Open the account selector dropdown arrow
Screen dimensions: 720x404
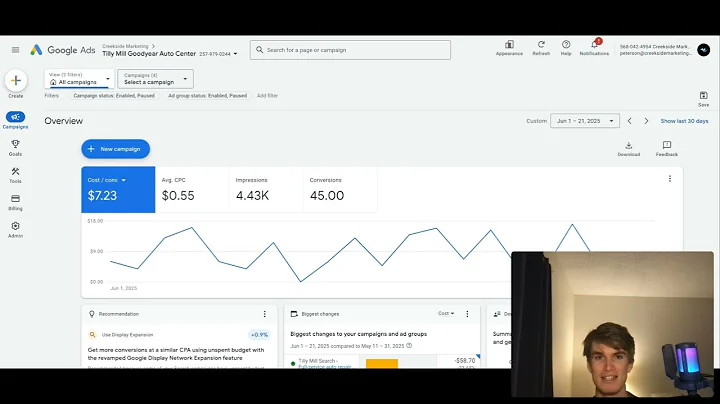point(236,54)
